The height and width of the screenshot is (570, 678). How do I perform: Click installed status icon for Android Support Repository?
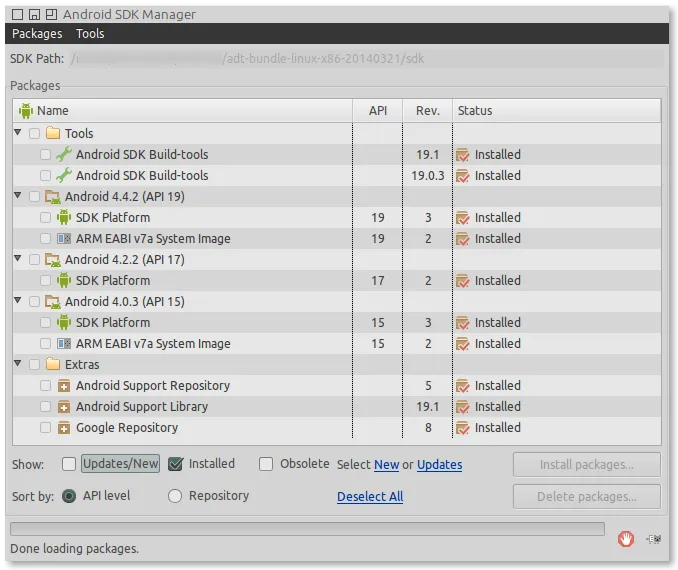(x=462, y=385)
